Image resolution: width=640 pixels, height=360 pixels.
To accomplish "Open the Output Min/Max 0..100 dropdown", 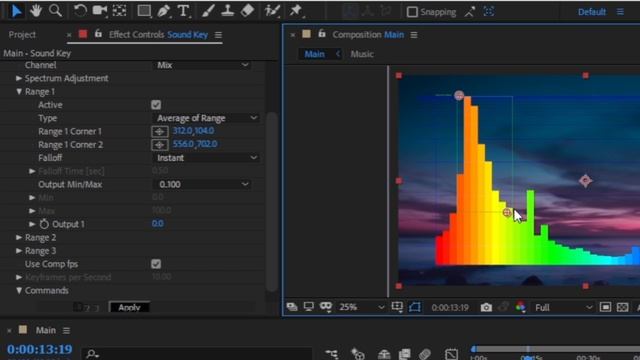I will pos(203,184).
